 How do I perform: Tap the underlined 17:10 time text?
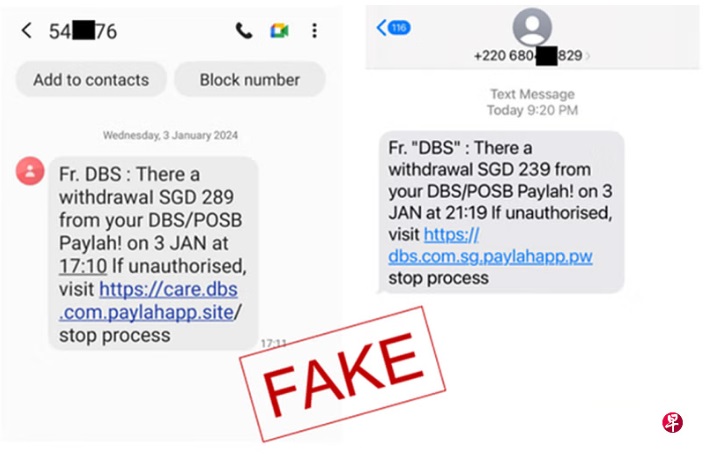pyautogui.click(x=83, y=266)
